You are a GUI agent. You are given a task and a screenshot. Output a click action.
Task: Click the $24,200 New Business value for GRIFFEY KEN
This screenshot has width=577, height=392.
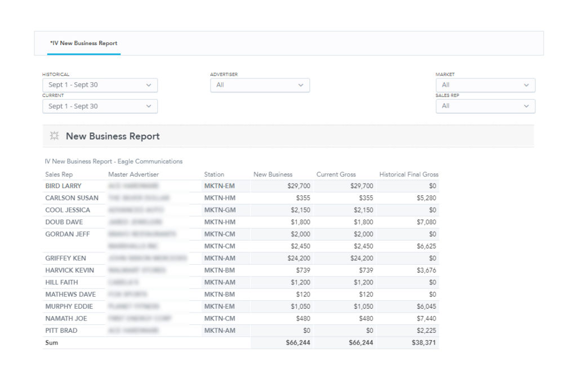tap(299, 258)
